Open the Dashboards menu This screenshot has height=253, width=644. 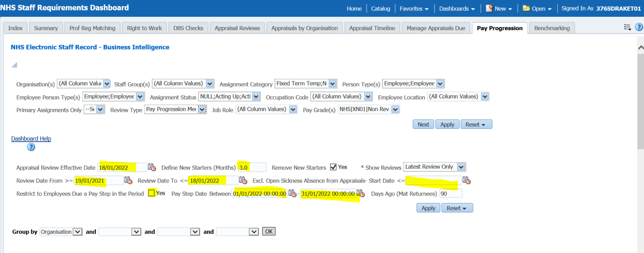457,8
